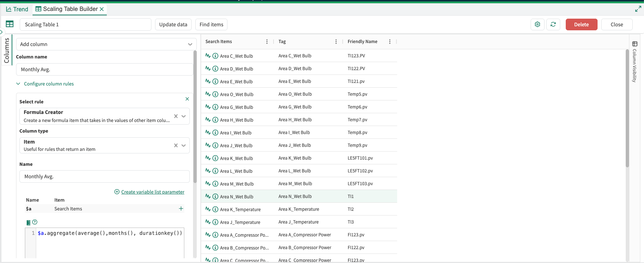The image size is (644, 263).
Task: Click the trend icon beside Area N_Wet Bulb
Action: 208,197
